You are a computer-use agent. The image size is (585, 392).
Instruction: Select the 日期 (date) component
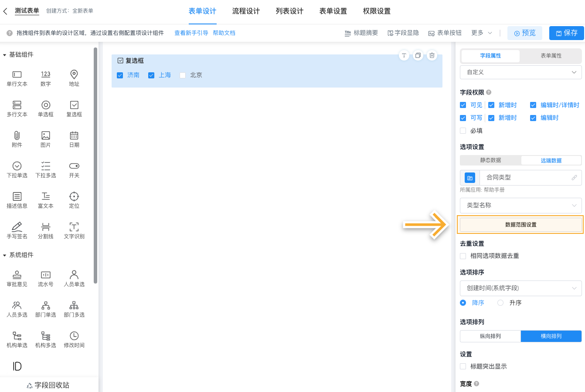click(x=74, y=139)
